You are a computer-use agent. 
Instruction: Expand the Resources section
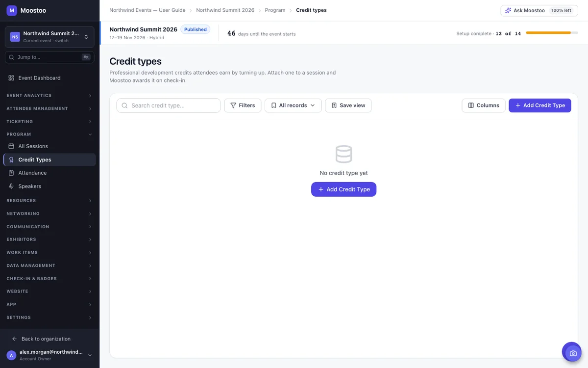click(49, 201)
